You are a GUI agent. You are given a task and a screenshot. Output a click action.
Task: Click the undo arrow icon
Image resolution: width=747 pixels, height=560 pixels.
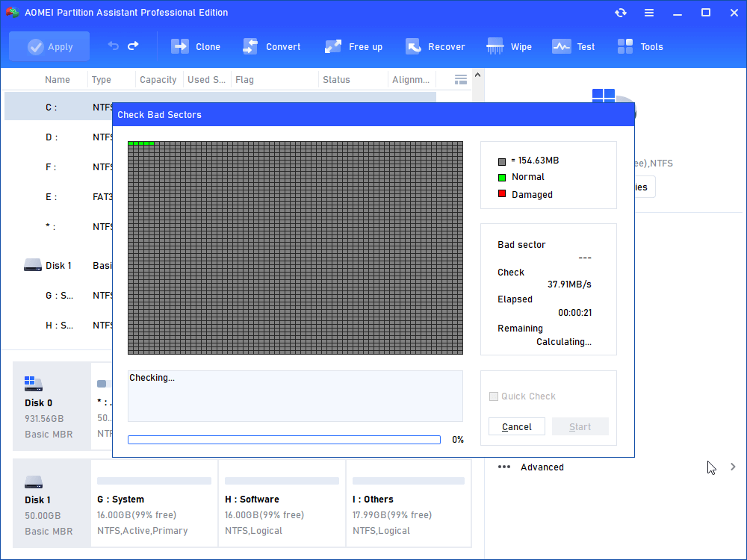pos(114,46)
